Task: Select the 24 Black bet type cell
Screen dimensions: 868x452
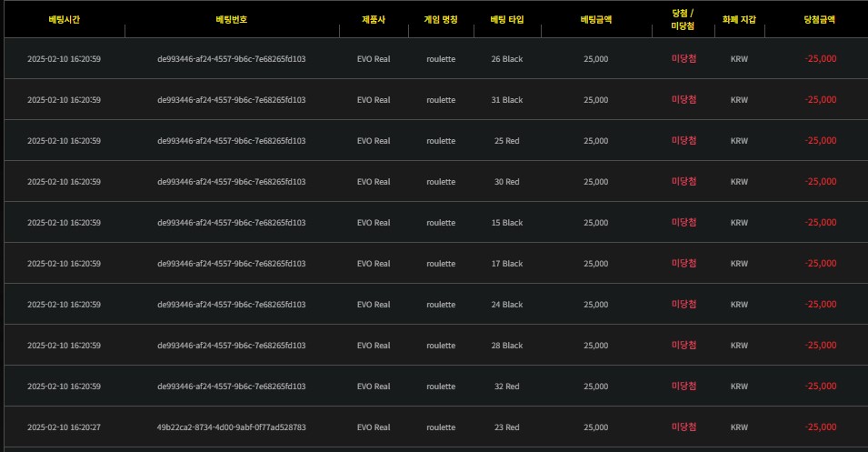Action: [507, 305]
